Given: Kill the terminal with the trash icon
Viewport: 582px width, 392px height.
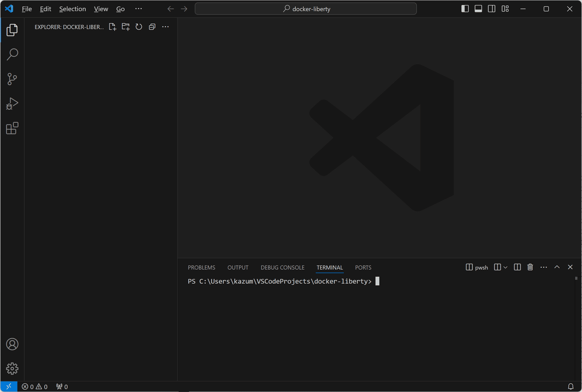Looking at the screenshot, I should click(x=530, y=267).
